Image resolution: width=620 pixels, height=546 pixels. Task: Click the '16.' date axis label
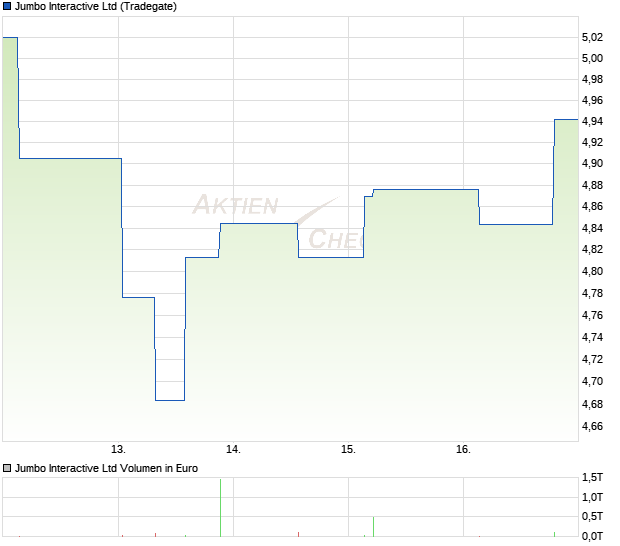[x=463, y=449]
